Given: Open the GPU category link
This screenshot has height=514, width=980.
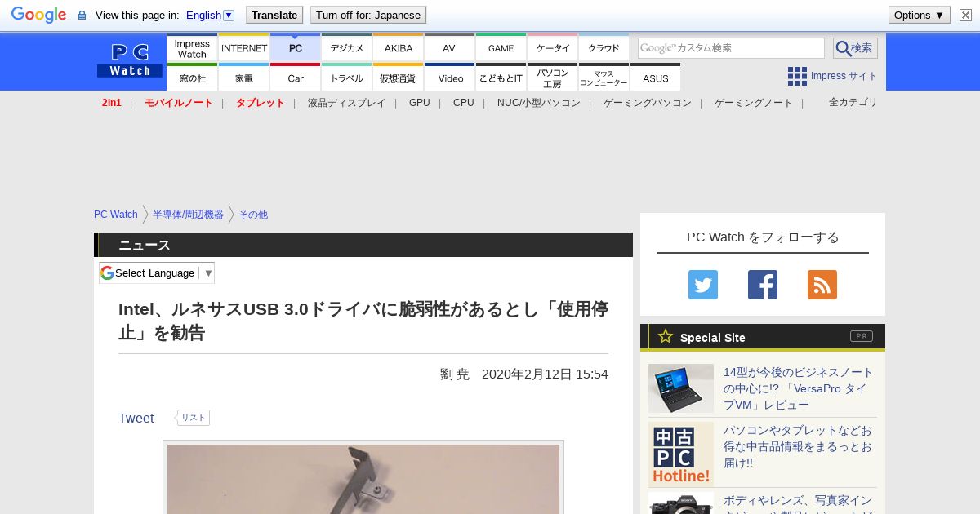Looking at the screenshot, I should pos(419,103).
